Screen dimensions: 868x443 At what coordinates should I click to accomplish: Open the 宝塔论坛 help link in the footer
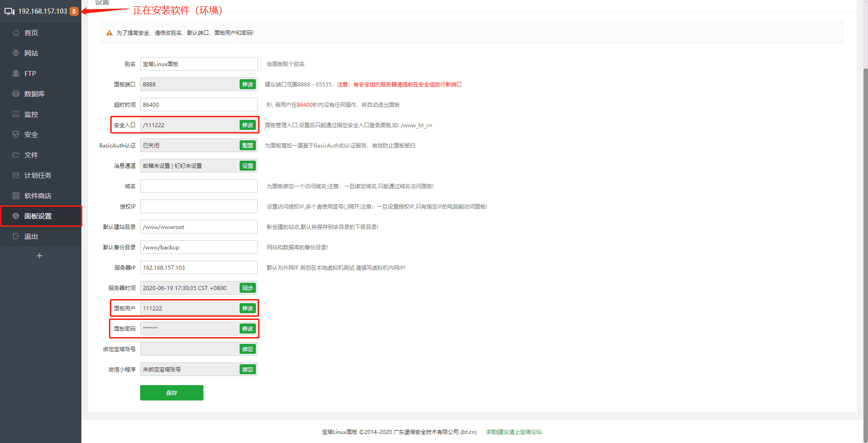tap(530, 432)
